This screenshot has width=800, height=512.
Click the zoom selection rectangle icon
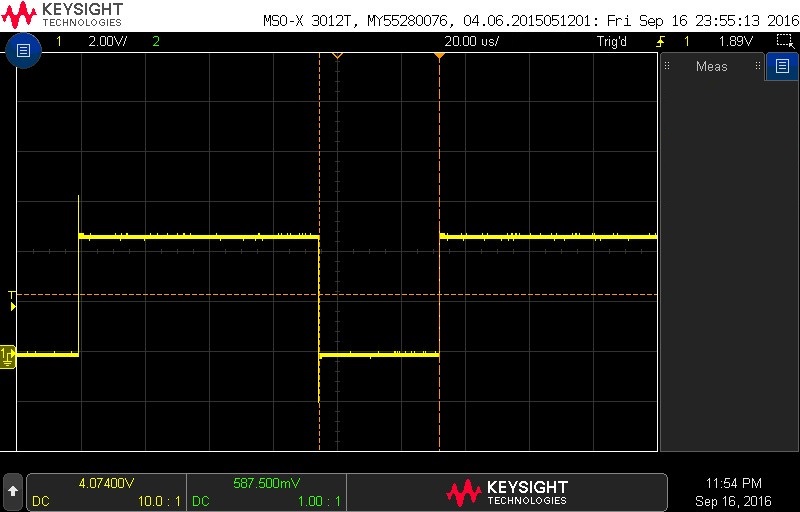click(784, 41)
